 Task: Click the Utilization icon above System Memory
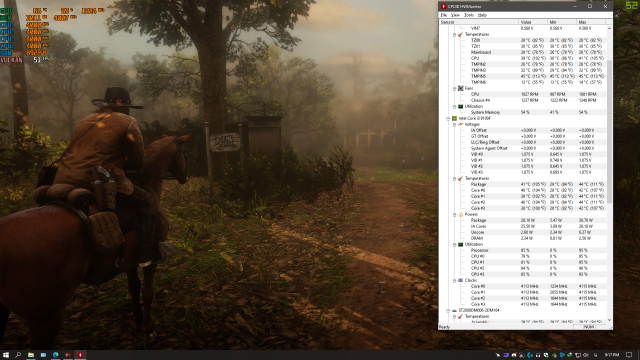click(460, 106)
